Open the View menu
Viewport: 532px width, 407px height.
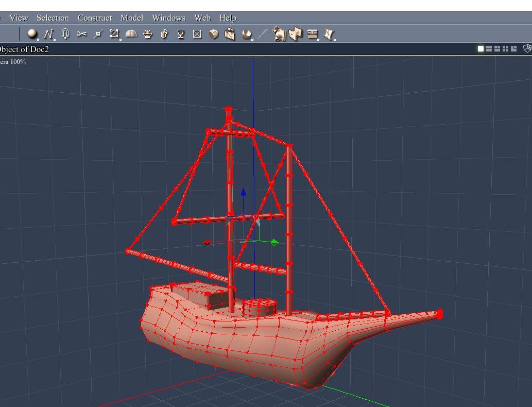[19, 18]
